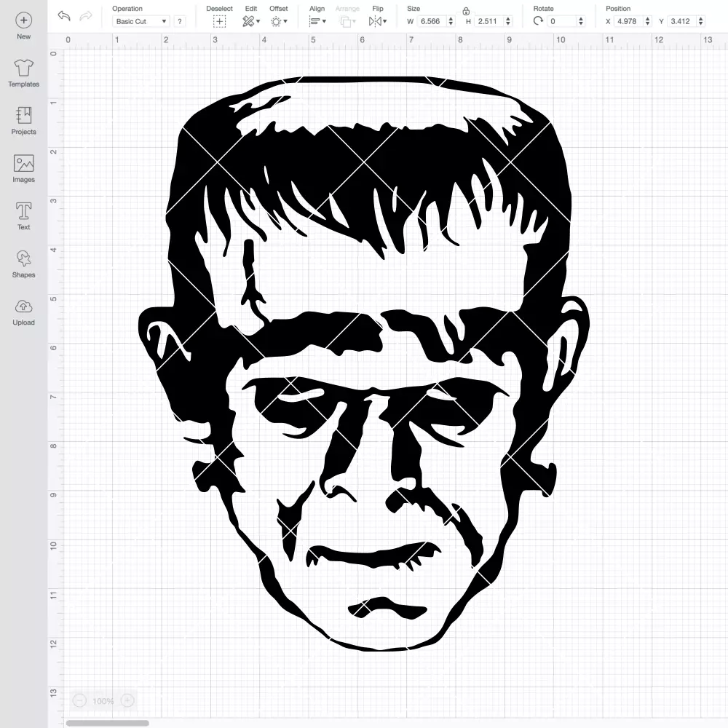
Task: Open the Offset tool
Action: point(279,21)
